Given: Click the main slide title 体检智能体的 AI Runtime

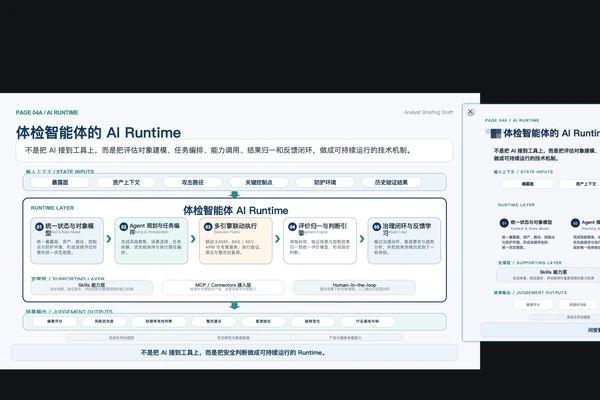Looking at the screenshot, I should coord(98,133).
